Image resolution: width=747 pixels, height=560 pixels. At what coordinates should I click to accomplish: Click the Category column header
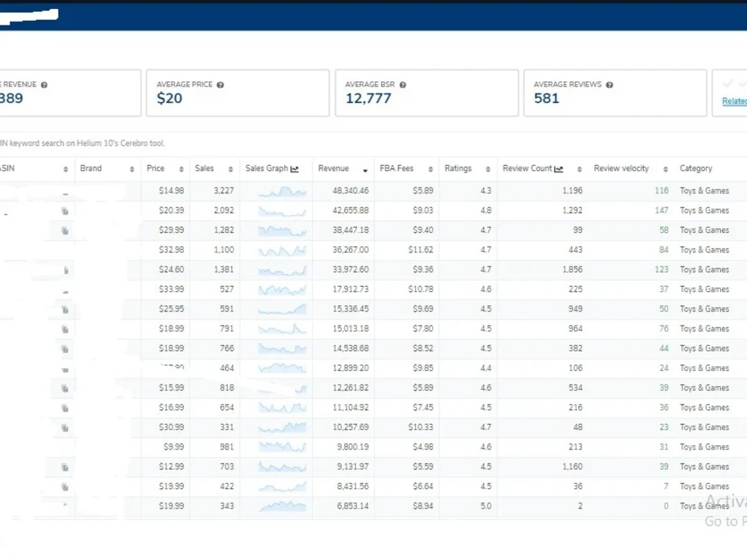[x=695, y=169]
